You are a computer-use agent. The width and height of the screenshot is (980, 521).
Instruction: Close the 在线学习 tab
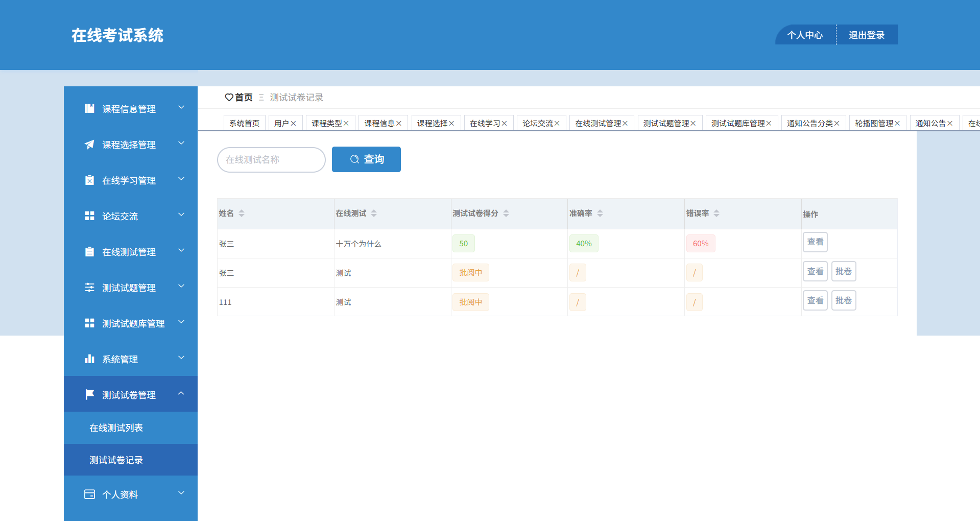point(504,124)
